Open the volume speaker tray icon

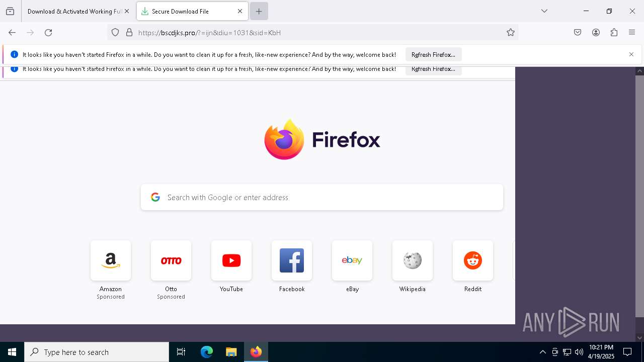click(579, 352)
